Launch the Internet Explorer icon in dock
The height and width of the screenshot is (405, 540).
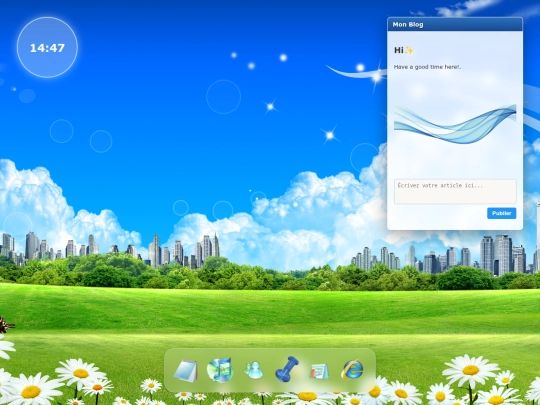352,370
